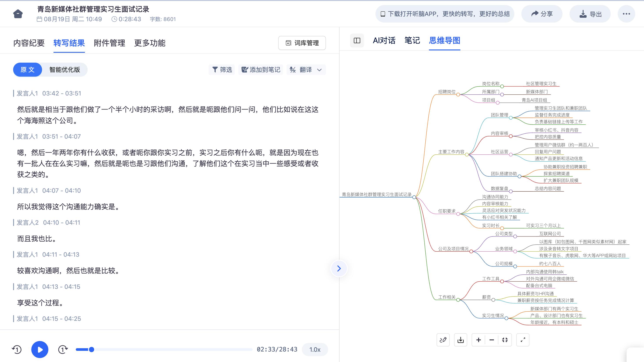Screen dimensions: 644x362
Task: Collapse the 招聘岗位 mind map node
Action: tap(458, 95)
